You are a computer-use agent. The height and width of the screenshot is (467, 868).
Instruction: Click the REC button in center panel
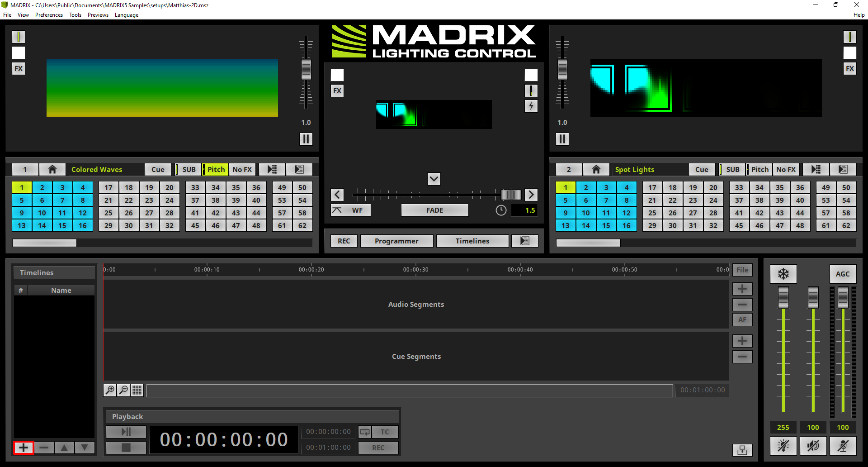coord(344,241)
